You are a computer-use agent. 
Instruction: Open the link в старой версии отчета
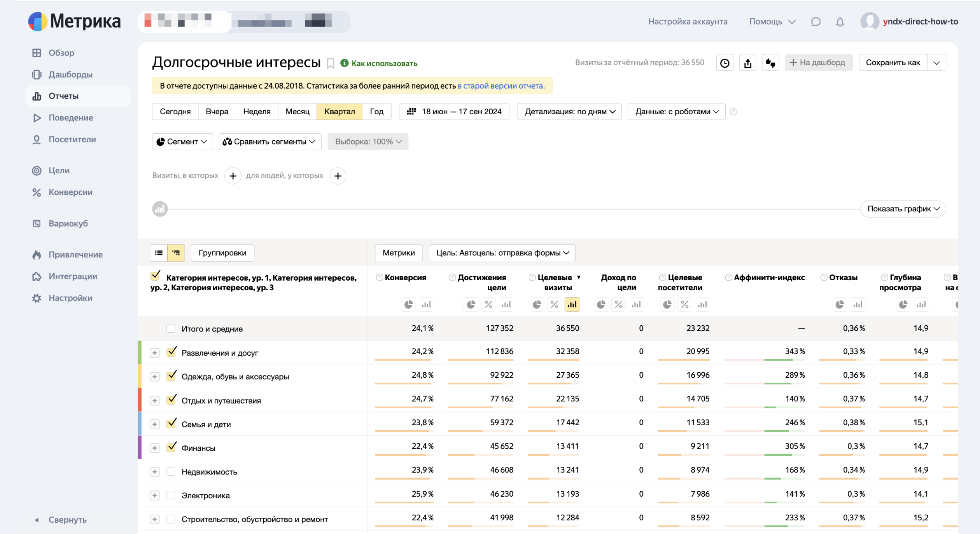coord(501,86)
